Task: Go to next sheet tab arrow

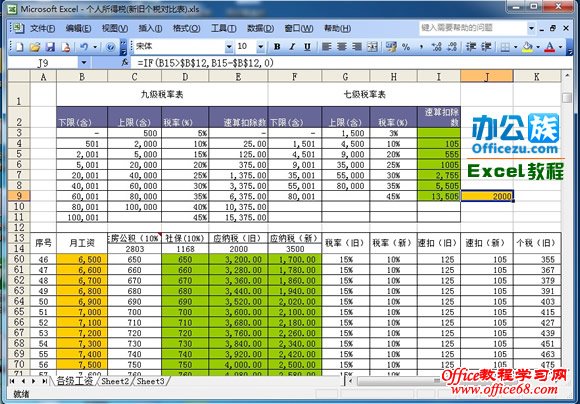Action: tap(34, 381)
